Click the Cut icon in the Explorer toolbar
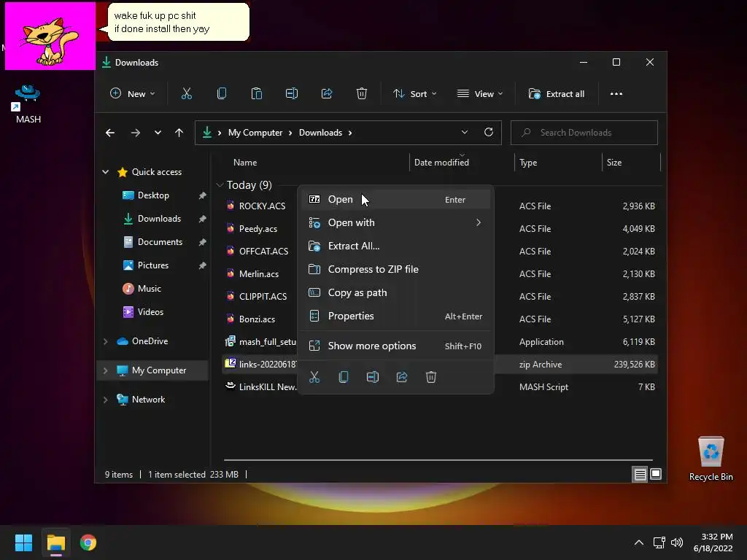747x560 pixels. [186, 94]
